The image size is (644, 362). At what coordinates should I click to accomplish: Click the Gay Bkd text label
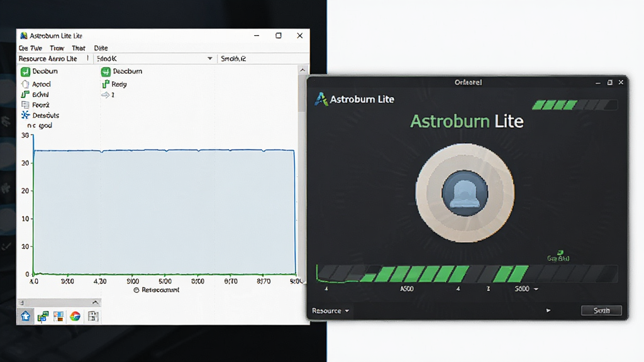(x=558, y=258)
